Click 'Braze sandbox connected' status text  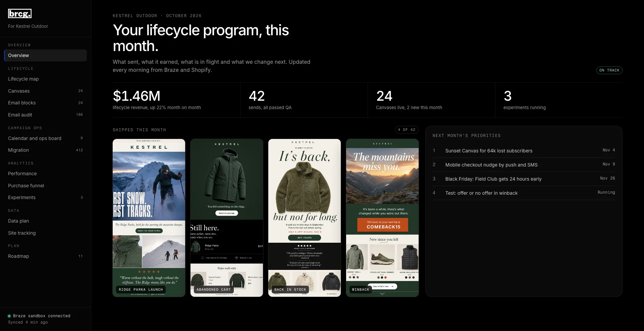click(42, 316)
